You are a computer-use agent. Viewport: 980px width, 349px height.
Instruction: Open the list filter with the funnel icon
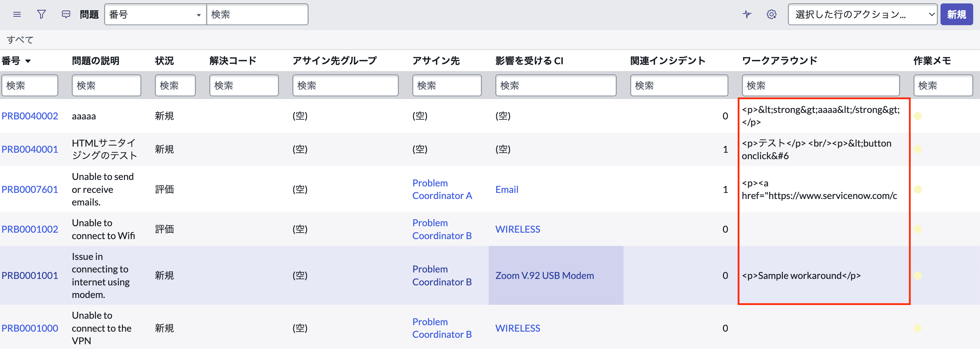42,14
